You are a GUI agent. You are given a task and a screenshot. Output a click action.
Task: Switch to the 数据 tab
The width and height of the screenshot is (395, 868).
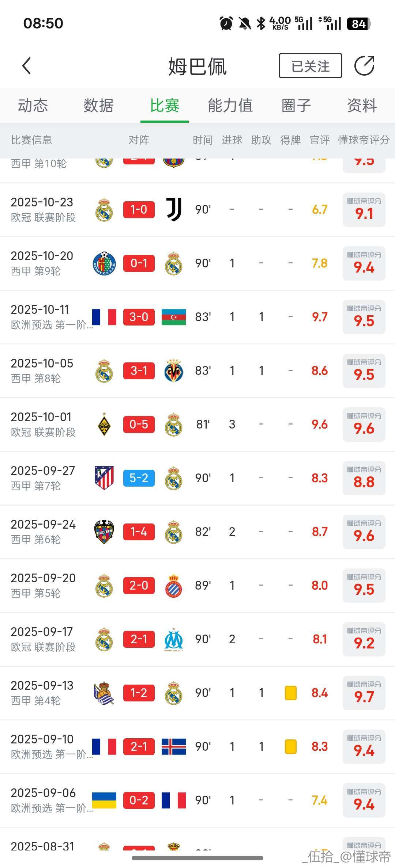pyautogui.click(x=98, y=106)
